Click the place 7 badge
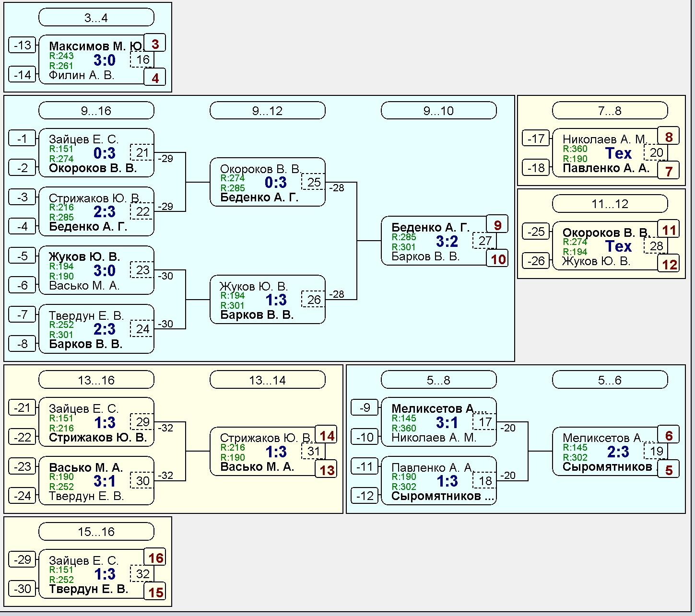The height and width of the screenshot is (616, 695). pyautogui.click(x=669, y=171)
